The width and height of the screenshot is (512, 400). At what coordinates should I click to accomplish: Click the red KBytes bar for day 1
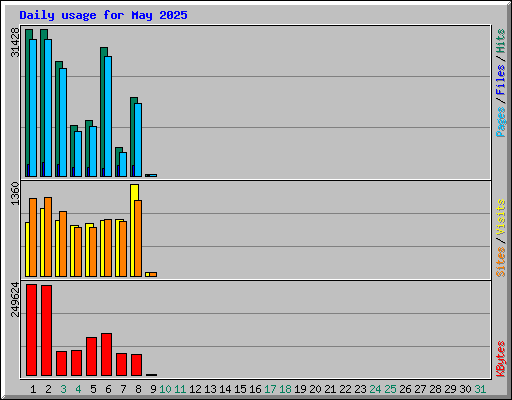pyautogui.click(x=31, y=330)
